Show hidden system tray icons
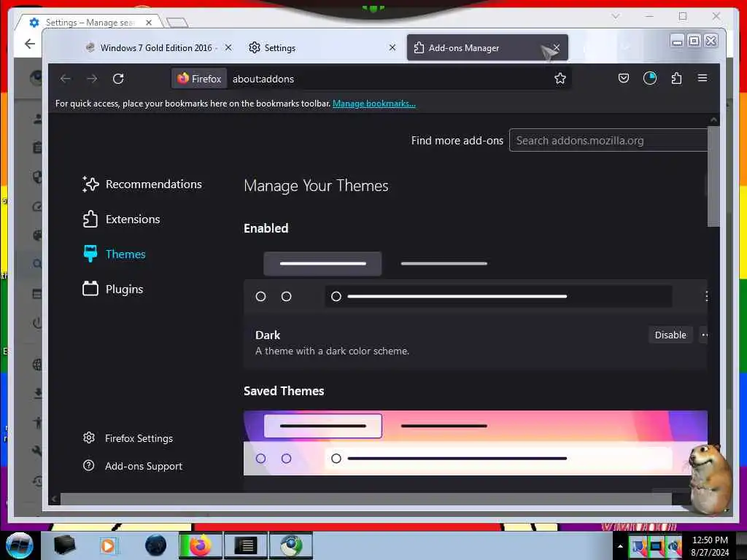747x560 pixels. pyautogui.click(x=620, y=546)
